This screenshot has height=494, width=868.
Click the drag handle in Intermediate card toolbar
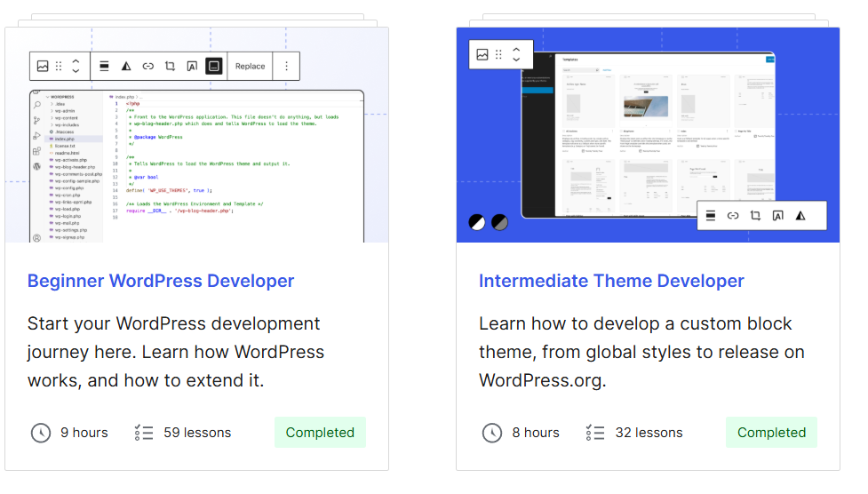tap(498, 54)
